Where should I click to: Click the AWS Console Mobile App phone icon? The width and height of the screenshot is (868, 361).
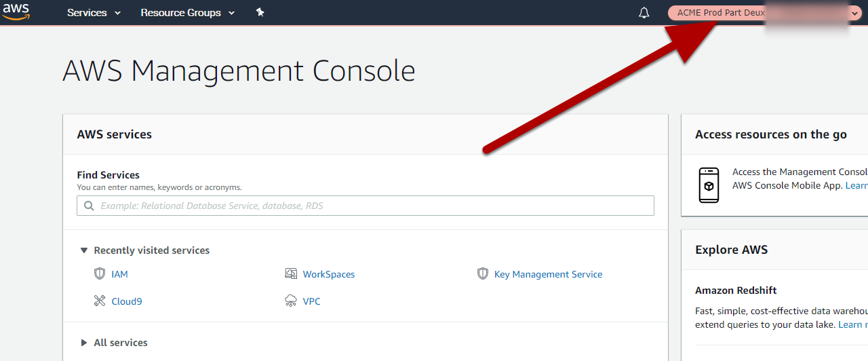[709, 185]
